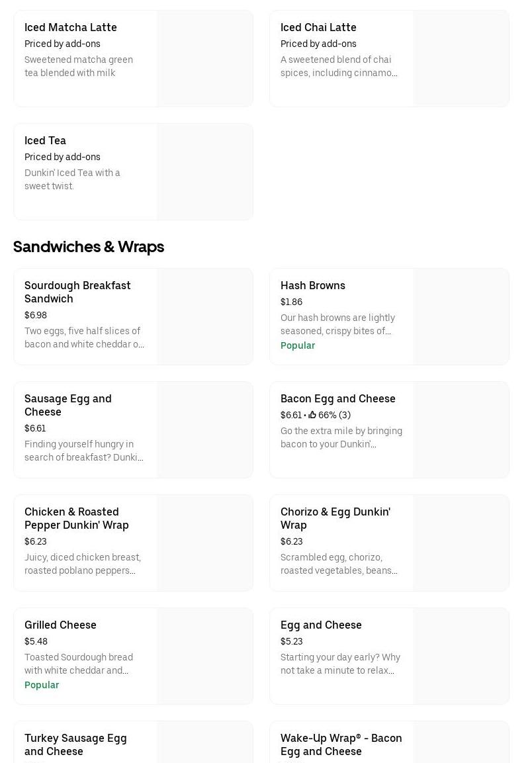This screenshot has width=532, height=763.
Task: Select Hash Browns menu item
Action: (x=313, y=285)
